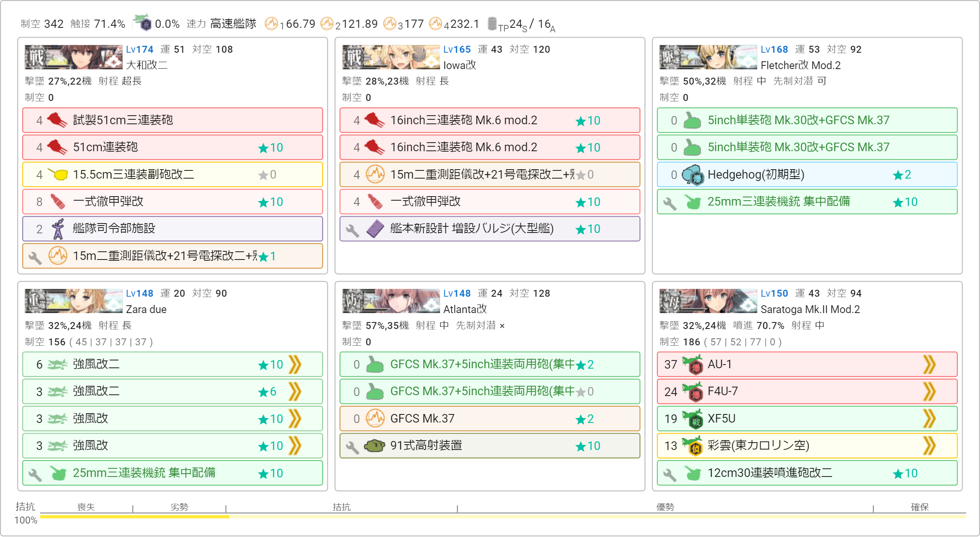Click the 高速艦隊 fleet speed text
The image size is (980, 537).
click(x=233, y=23)
